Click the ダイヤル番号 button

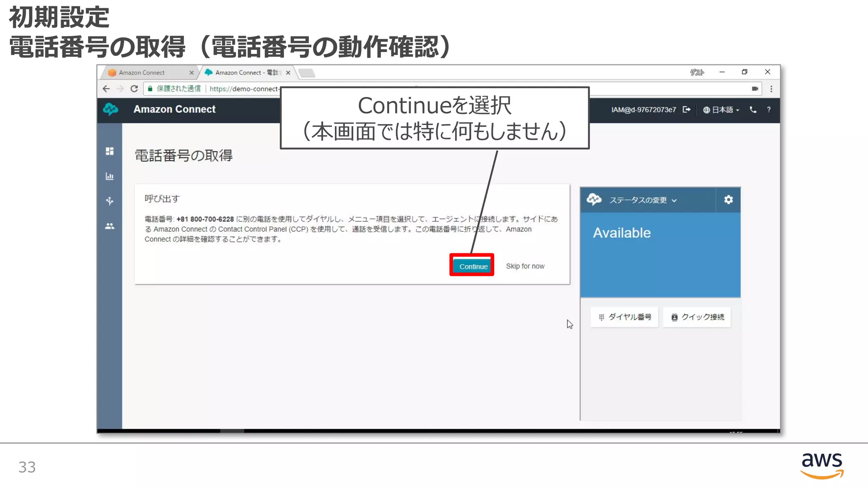(x=624, y=317)
